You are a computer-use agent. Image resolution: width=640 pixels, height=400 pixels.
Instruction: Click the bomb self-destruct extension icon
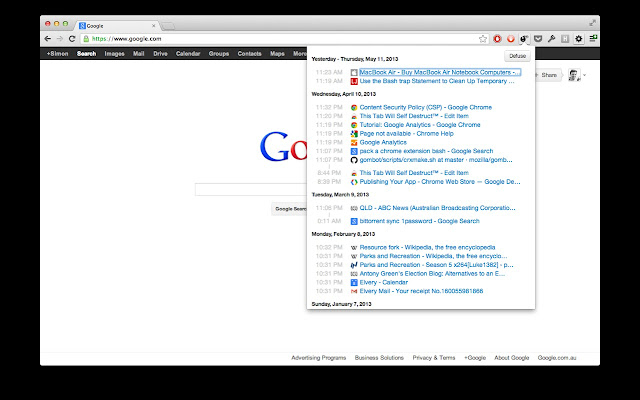[524, 39]
